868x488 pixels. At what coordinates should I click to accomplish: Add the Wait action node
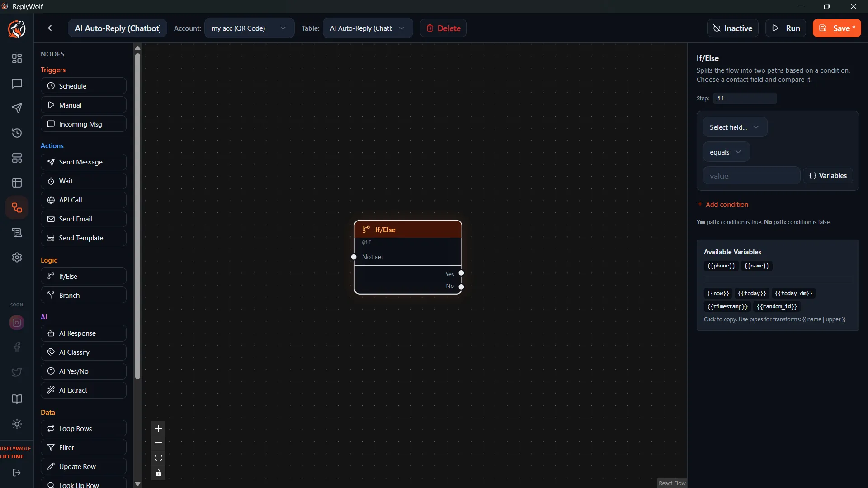pyautogui.click(x=84, y=181)
